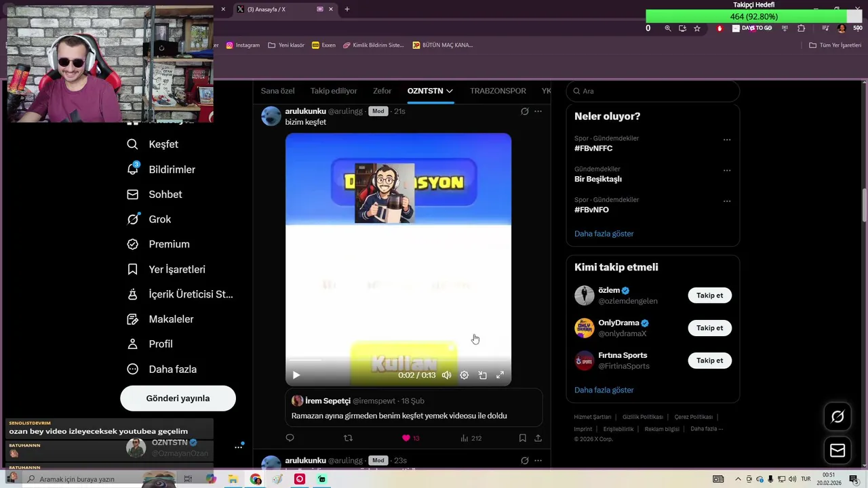
Task: Open Chrome from the Windows taskbar
Action: tap(256, 479)
